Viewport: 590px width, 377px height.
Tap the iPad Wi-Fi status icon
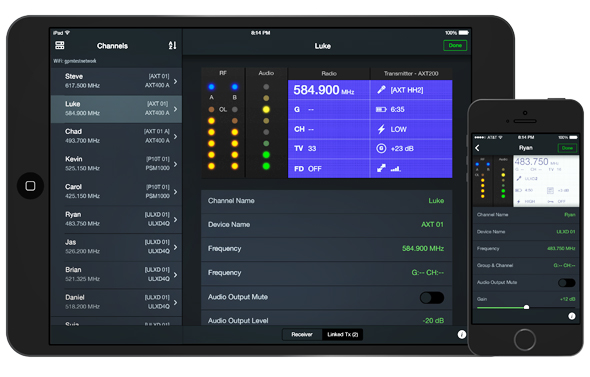point(67,33)
